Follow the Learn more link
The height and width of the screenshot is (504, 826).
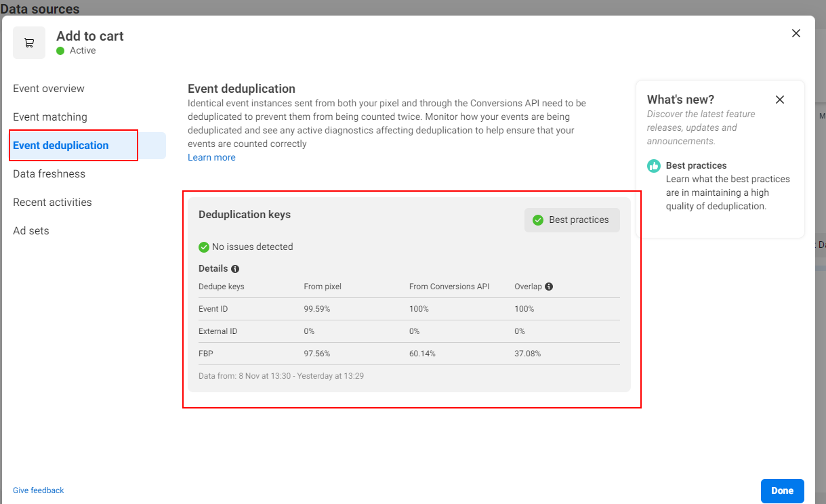(211, 158)
